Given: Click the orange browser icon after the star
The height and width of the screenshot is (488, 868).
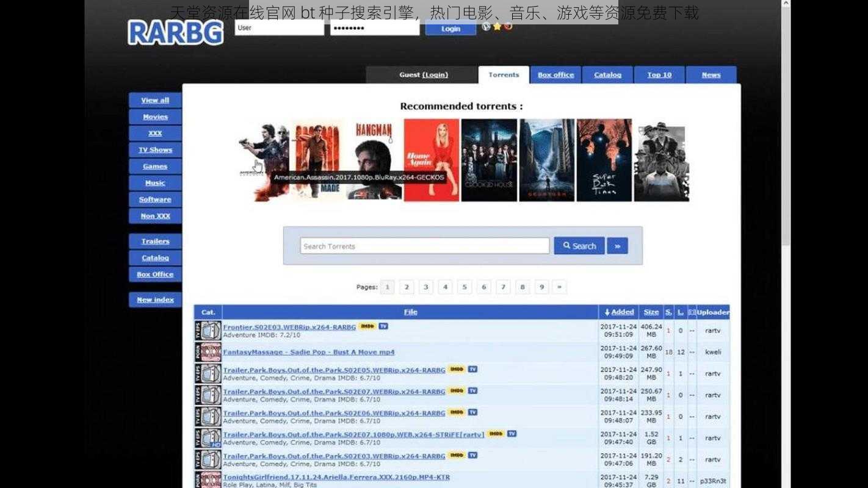Looking at the screenshot, I should point(508,26).
